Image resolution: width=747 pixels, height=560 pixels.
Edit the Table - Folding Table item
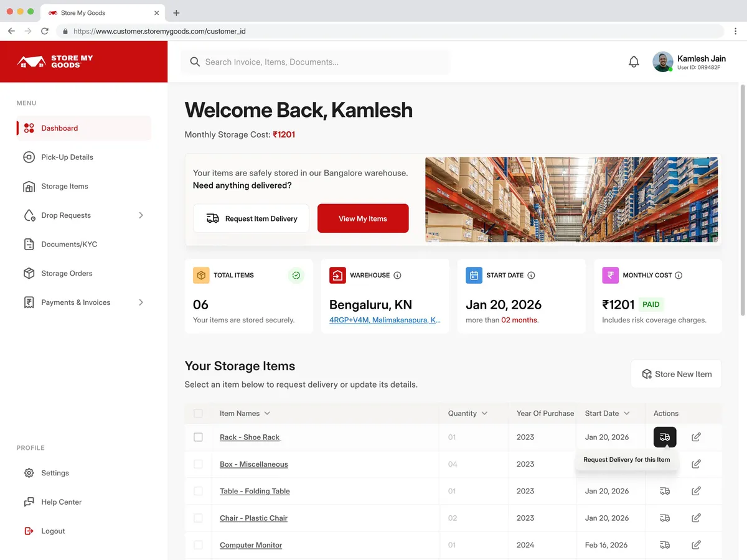696,491
